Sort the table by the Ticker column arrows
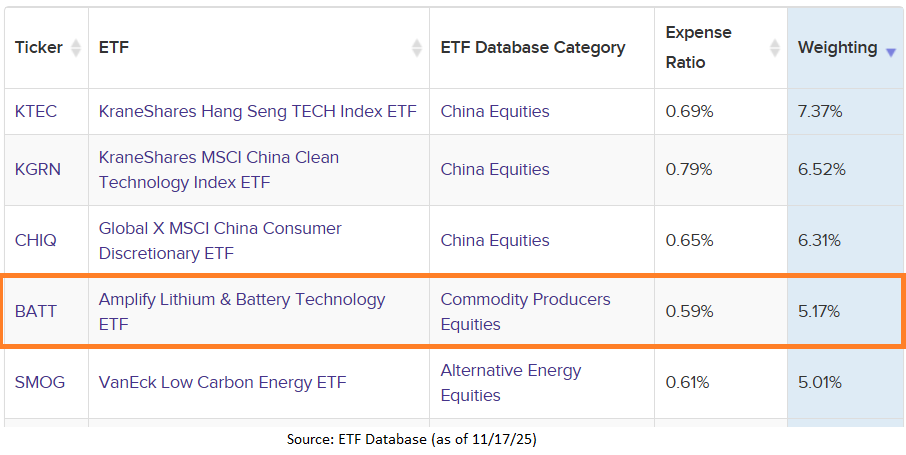 click(x=76, y=48)
